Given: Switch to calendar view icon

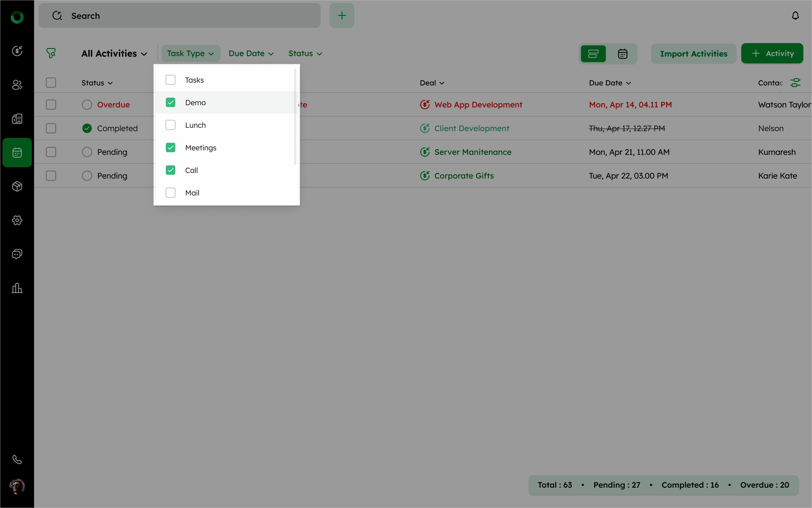Looking at the screenshot, I should 622,54.
